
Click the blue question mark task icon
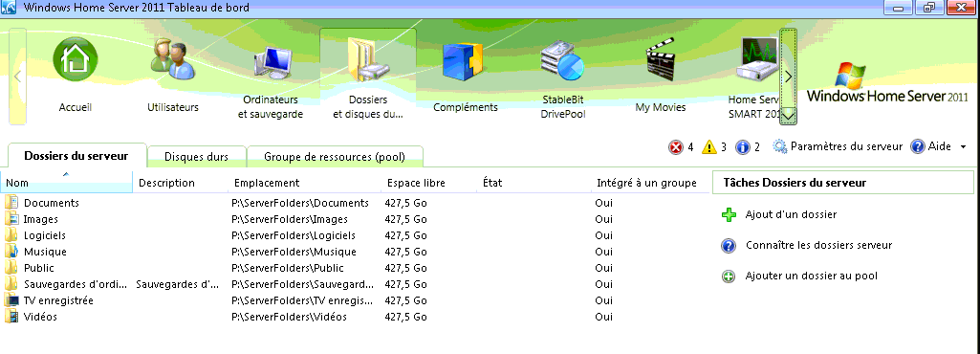tap(729, 245)
